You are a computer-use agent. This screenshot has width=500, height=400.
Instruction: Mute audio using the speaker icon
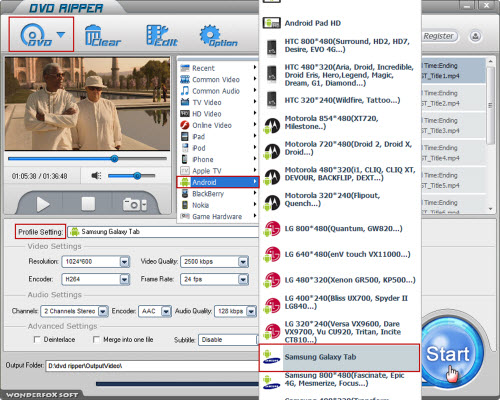pos(96,175)
